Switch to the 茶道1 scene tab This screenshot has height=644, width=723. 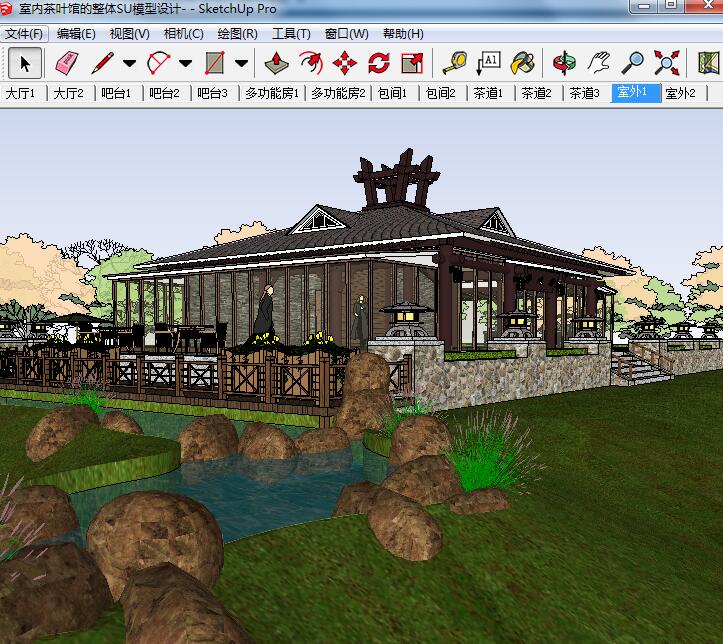[x=488, y=93]
